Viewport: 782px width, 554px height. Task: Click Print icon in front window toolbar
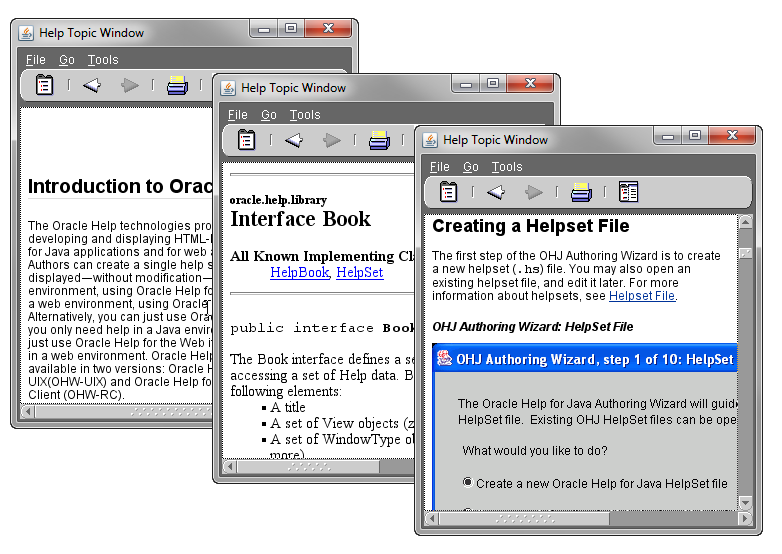coord(581,192)
